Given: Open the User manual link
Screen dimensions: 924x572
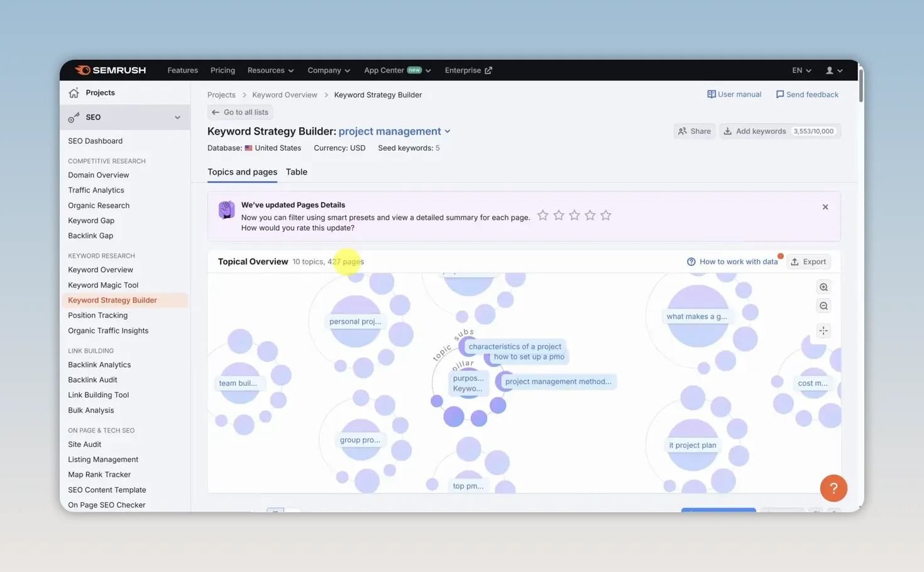Looking at the screenshot, I should tap(734, 94).
